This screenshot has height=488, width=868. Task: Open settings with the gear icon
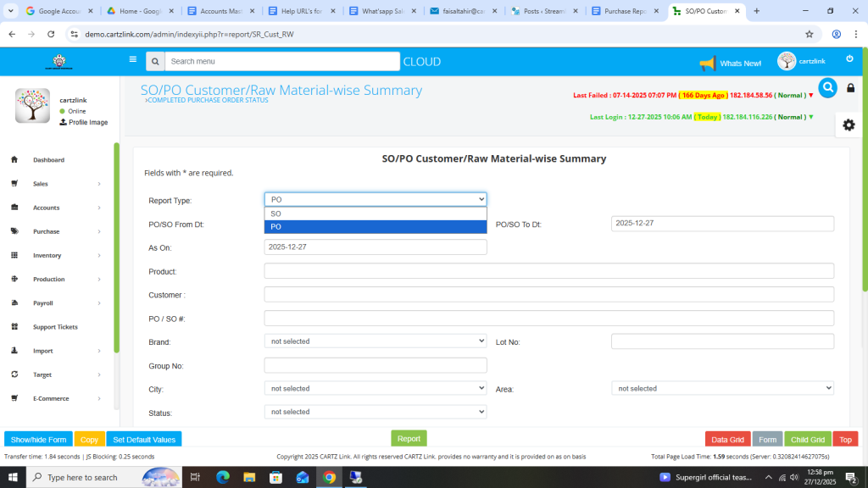[849, 125]
